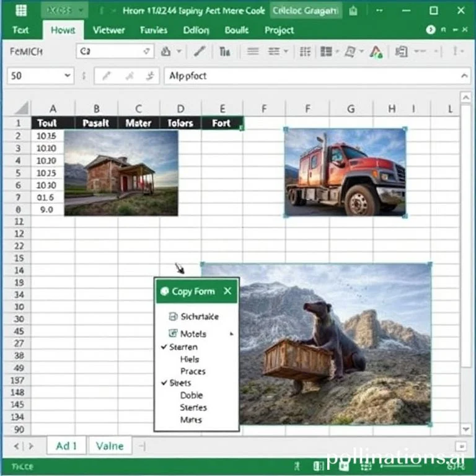This screenshot has width=476, height=476.
Task: Click the text fill color icon in ribbon
Action: click(376, 52)
